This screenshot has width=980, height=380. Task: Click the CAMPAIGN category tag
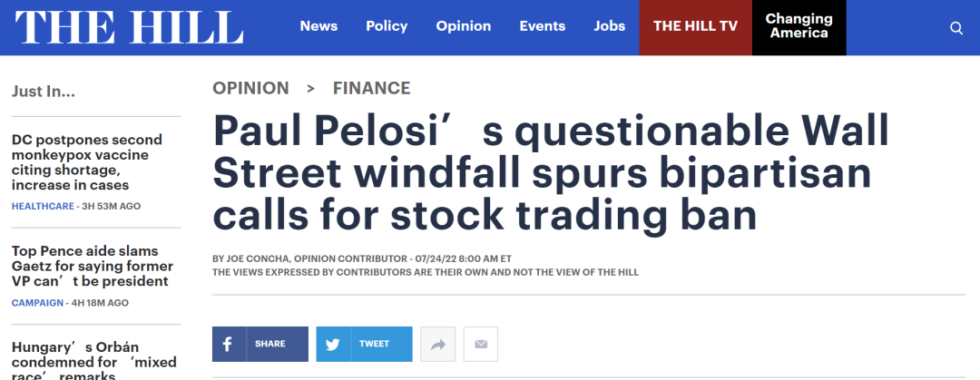pos(38,303)
